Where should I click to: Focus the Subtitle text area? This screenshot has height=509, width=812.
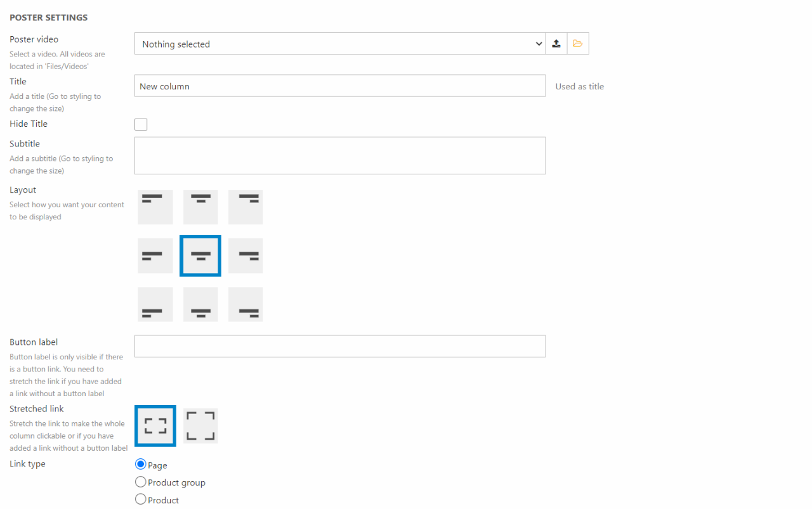pyautogui.click(x=339, y=155)
